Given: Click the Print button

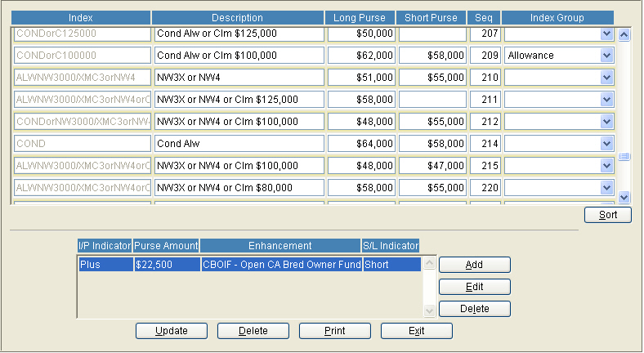Looking at the screenshot, I should 334,331.
